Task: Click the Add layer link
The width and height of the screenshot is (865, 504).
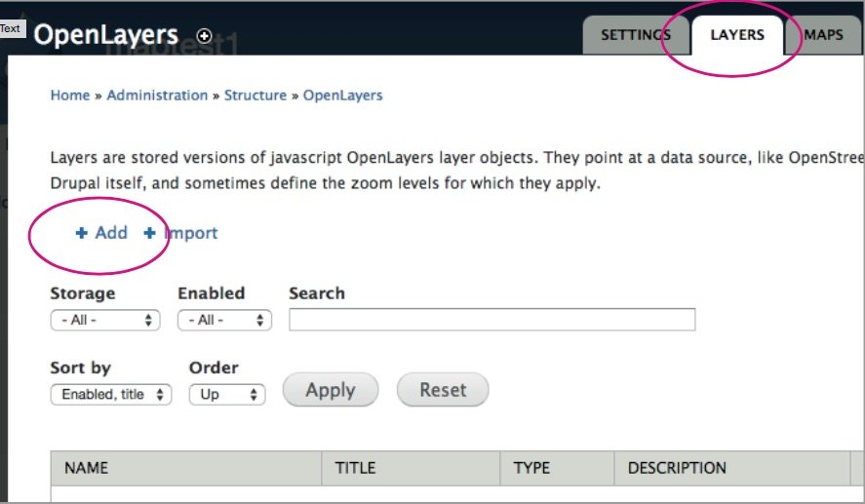Action: tap(111, 233)
